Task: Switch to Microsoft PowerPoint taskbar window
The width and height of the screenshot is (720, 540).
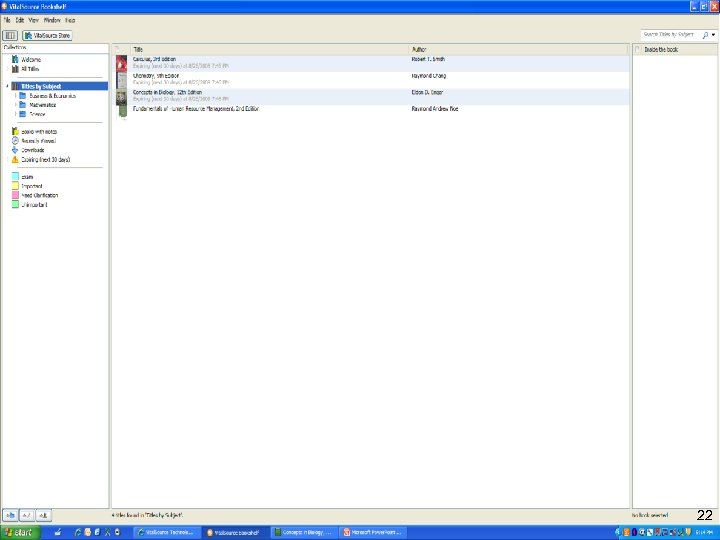Action: pyautogui.click(x=372, y=533)
